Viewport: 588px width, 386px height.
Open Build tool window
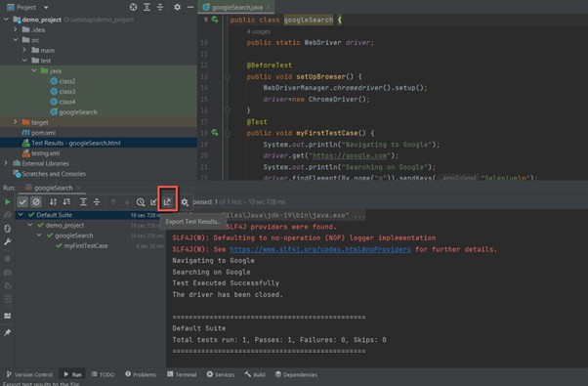tap(255, 374)
